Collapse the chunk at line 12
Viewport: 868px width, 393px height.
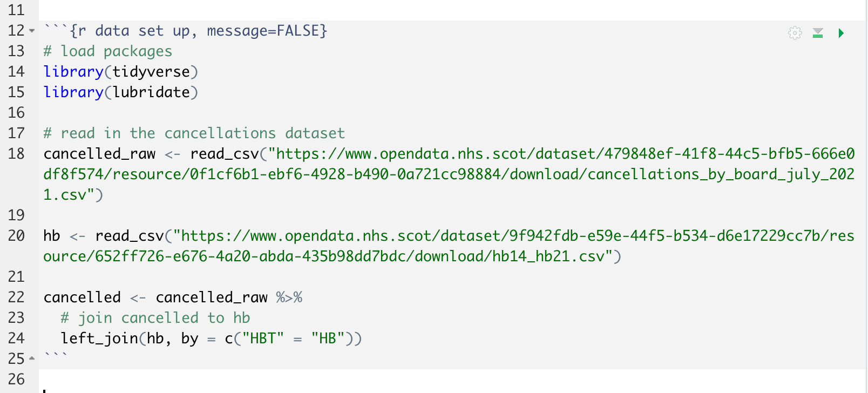(x=32, y=31)
